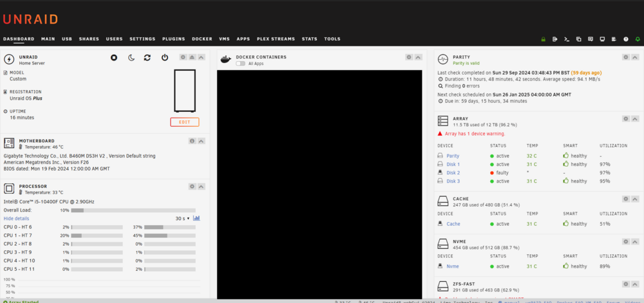
Task: Click the server case image
Action: click(x=185, y=91)
